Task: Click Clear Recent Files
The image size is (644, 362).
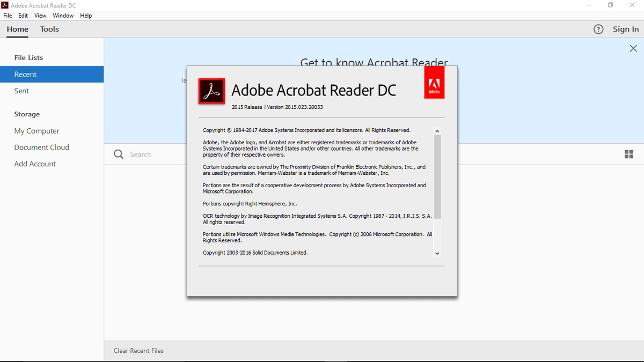Action: (x=138, y=351)
